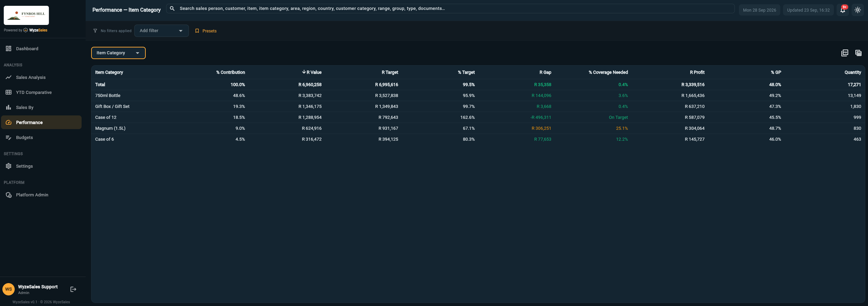Click the Mon 28 Sep 2026 date chip

(x=759, y=10)
